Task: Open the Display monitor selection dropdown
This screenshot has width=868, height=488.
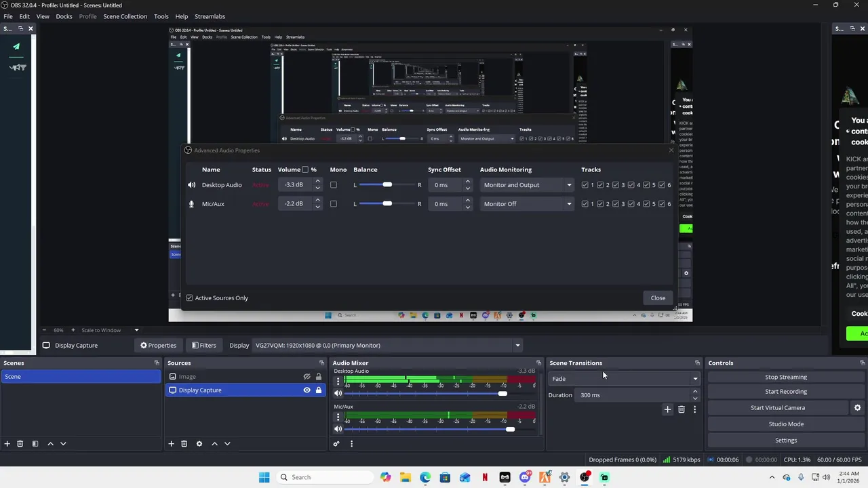Action: (387, 346)
